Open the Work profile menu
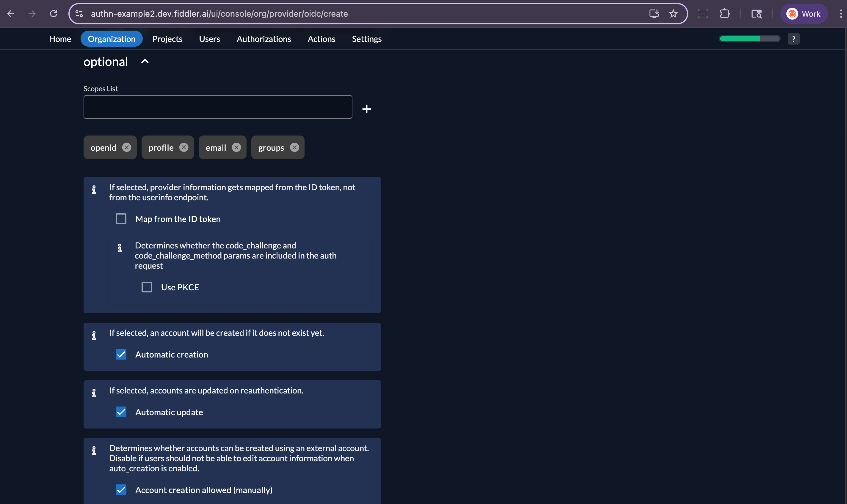Image resolution: width=847 pixels, height=504 pixels. click(804, 14)
